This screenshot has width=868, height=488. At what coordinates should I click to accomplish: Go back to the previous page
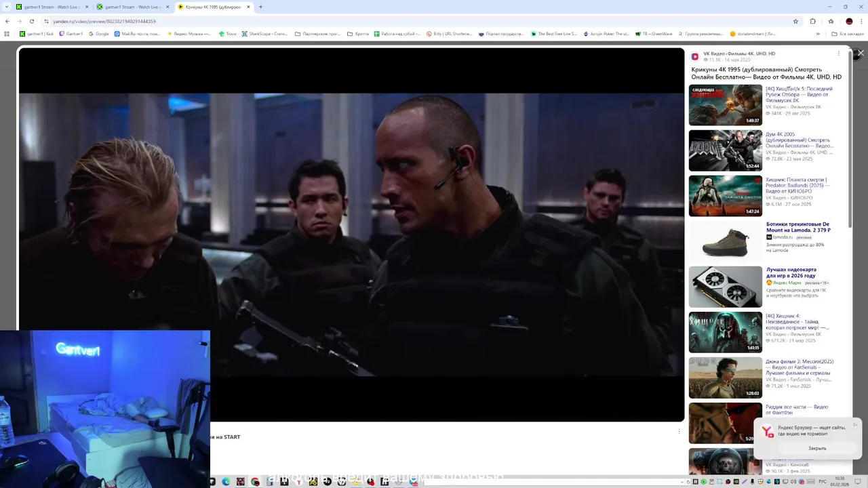[x=7, y=21]
